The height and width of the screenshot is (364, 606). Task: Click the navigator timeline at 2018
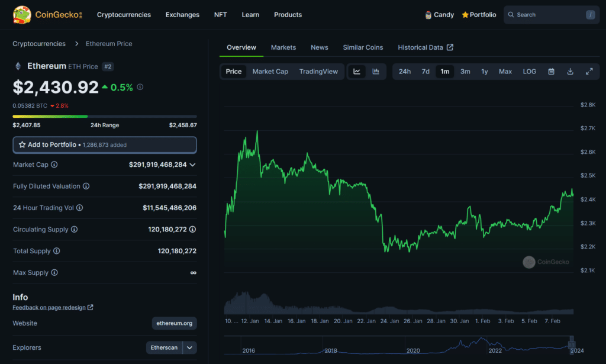click(331, 350)
